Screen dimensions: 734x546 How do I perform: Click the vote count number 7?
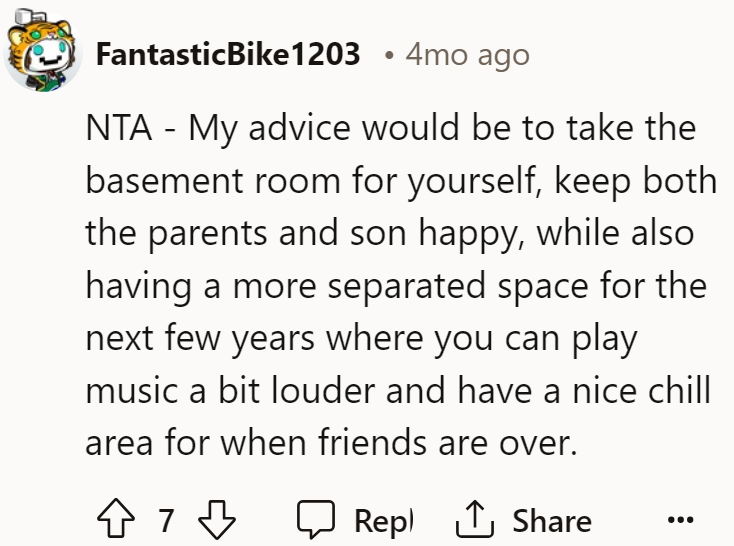(166, 520)
